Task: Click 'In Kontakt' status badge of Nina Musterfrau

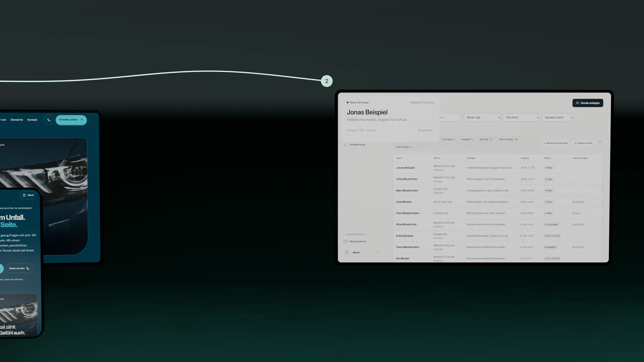Action: coord(551,224)
